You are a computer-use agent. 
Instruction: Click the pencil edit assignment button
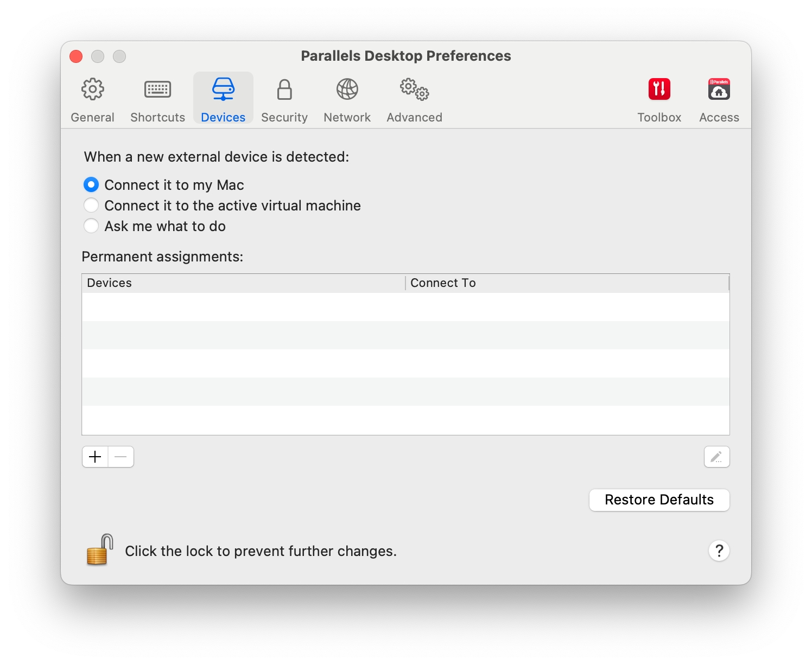click(x=716, y=457)
